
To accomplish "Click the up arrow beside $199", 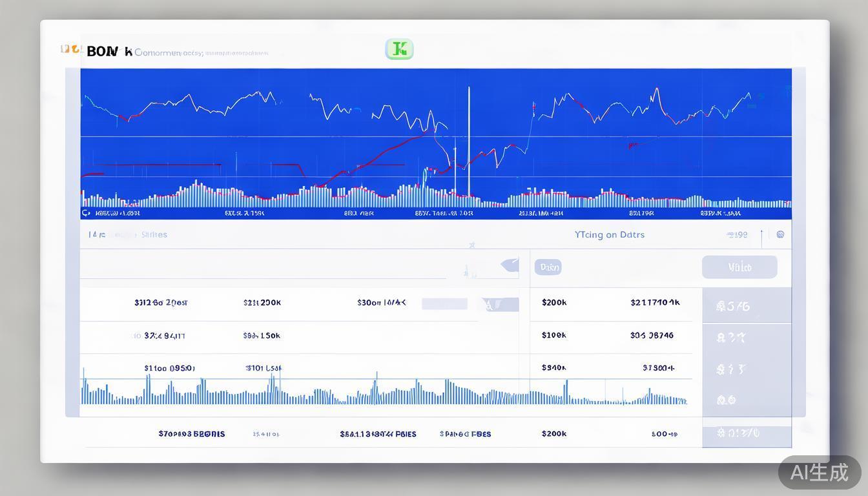I will click(x=762, y=236).
